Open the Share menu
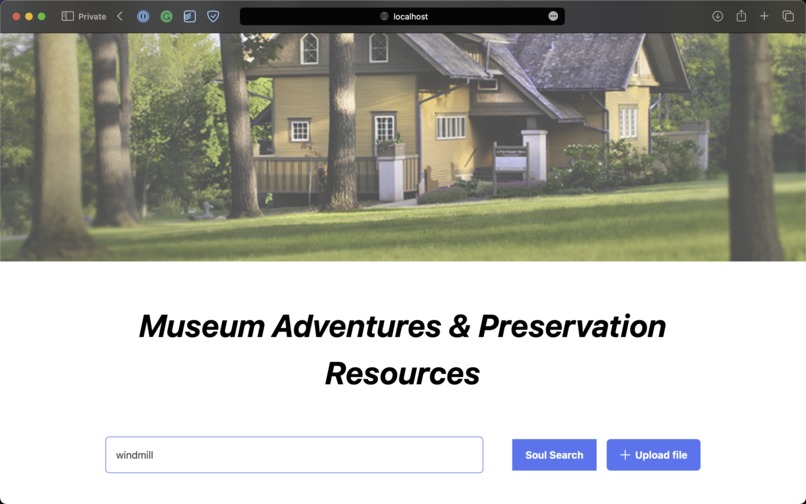The image size is (806, 504). point(741,16)
